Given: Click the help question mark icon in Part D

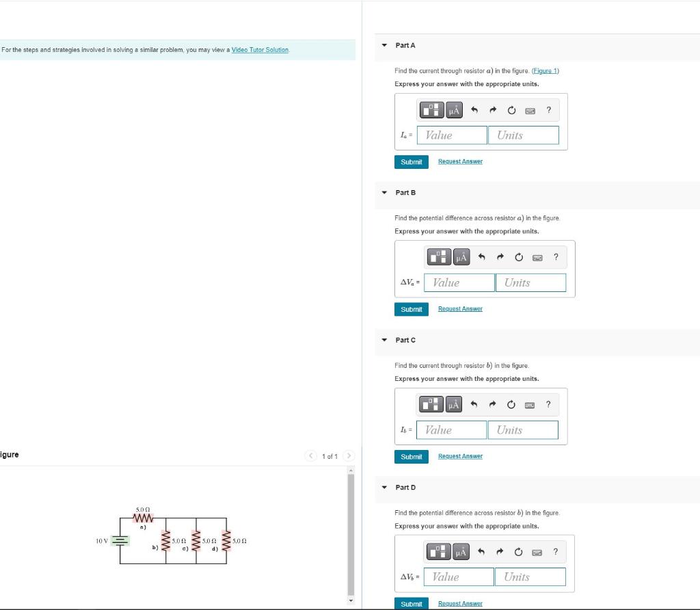Looking at the screenshot, I should coord(555,552).
